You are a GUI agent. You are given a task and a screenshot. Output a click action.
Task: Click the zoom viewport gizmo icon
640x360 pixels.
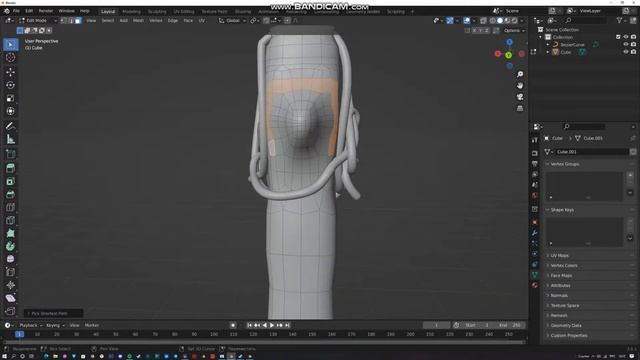(x=520, y=74)
